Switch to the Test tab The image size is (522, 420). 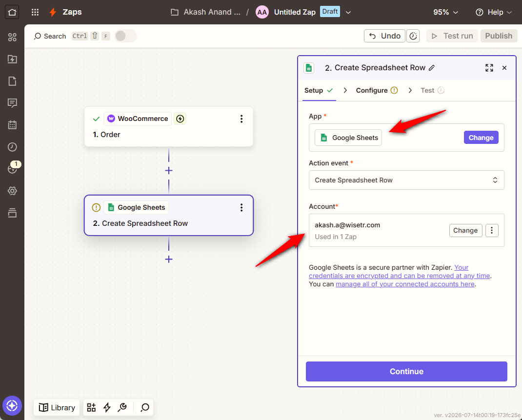coord(432,91)
